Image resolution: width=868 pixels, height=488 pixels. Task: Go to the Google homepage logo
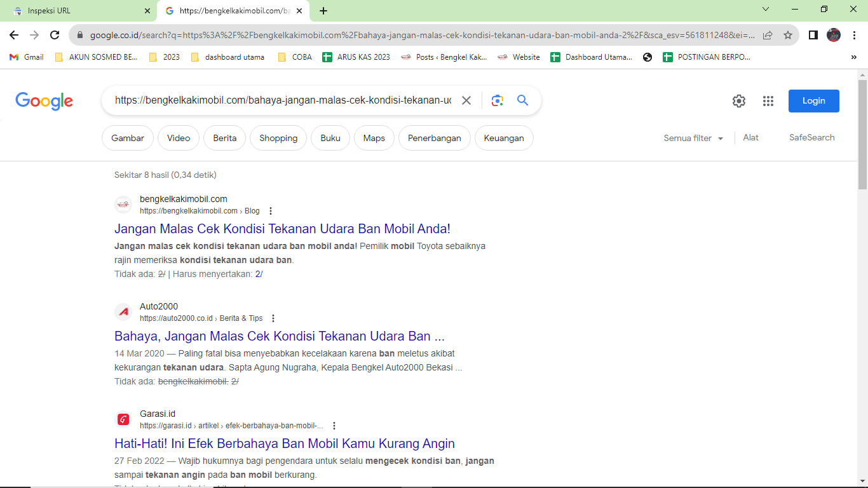pos(44,101)
